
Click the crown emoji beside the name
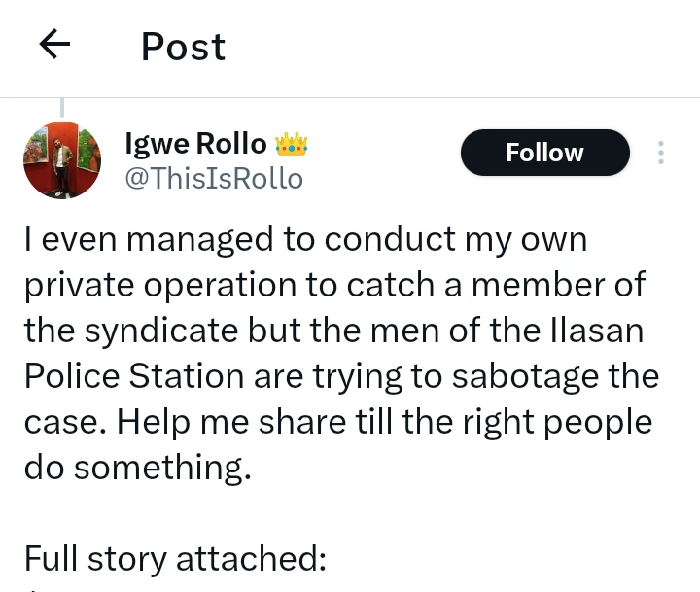(291, 144)
